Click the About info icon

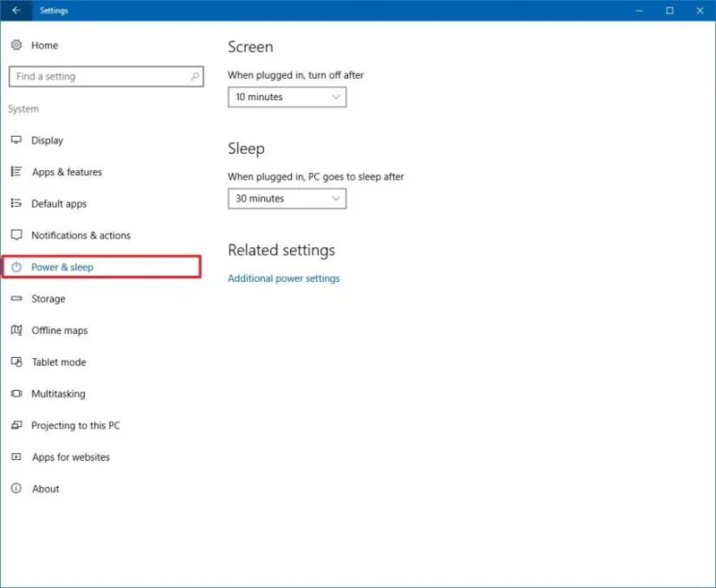pos(16,488)
